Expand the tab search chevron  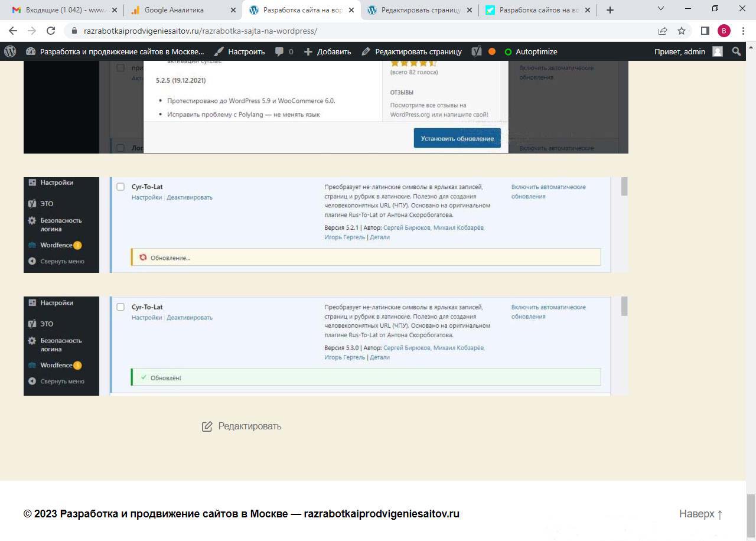(x=660, y=9)
